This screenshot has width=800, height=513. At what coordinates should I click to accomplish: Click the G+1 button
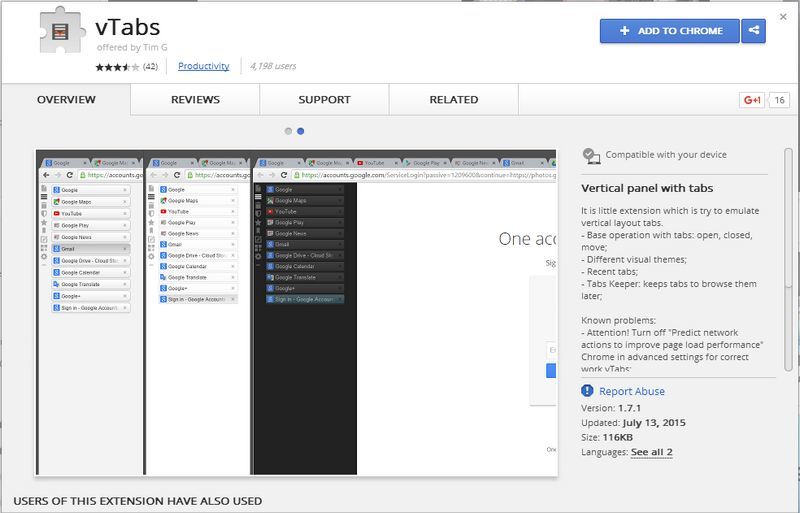(752, 100)
